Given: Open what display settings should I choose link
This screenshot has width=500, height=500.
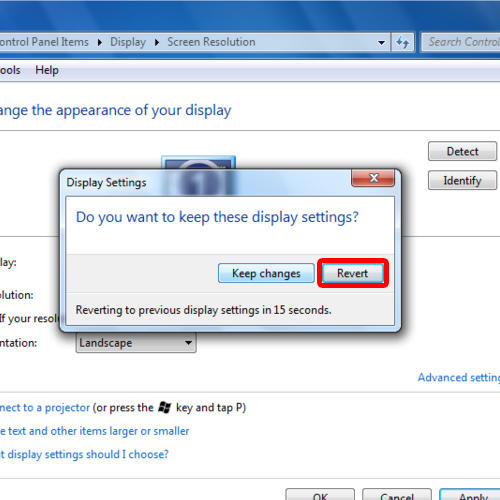Looking at the screenshot, I should coord(84,454).
